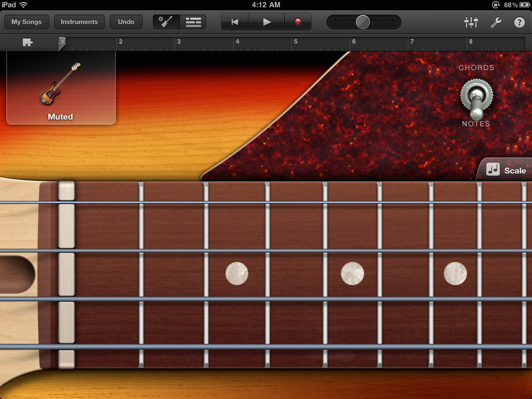Jump to bar 7 on ruler
Screen dimensions: 532x399
coord(412,42)
